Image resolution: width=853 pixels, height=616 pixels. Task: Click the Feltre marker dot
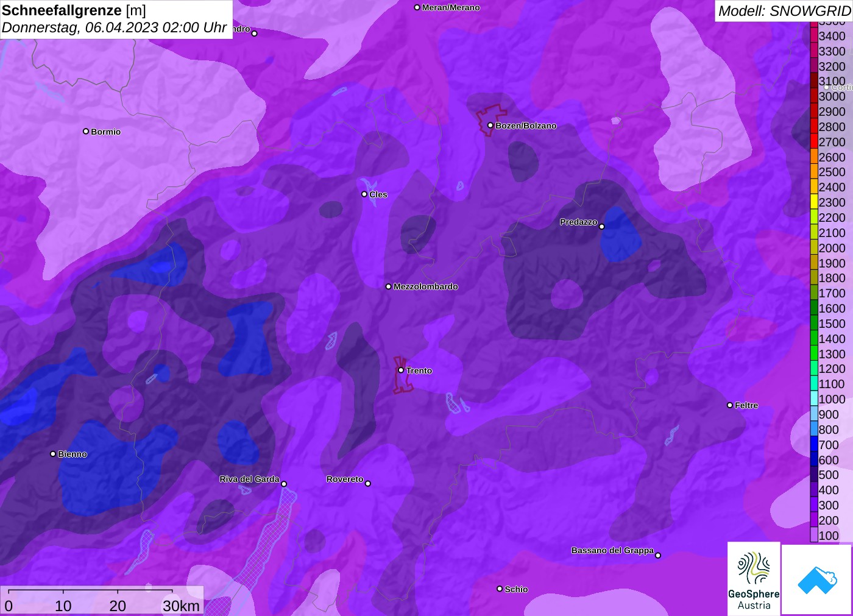coord(730,405)
